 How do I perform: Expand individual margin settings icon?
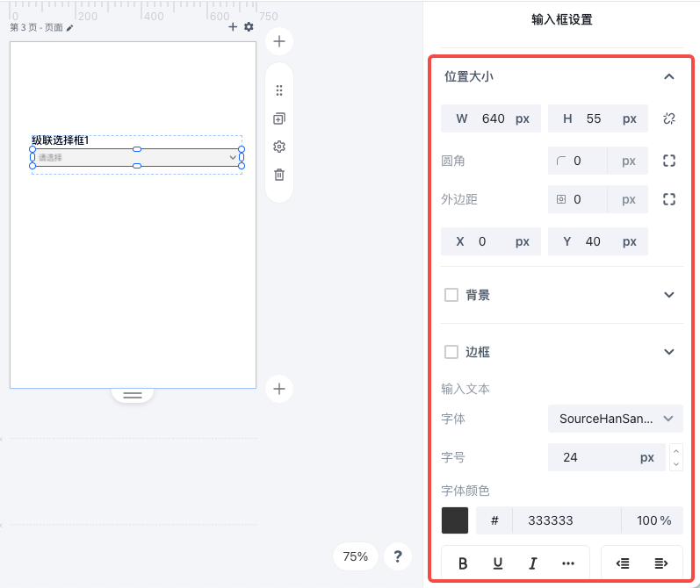click(x=668, y=199)
